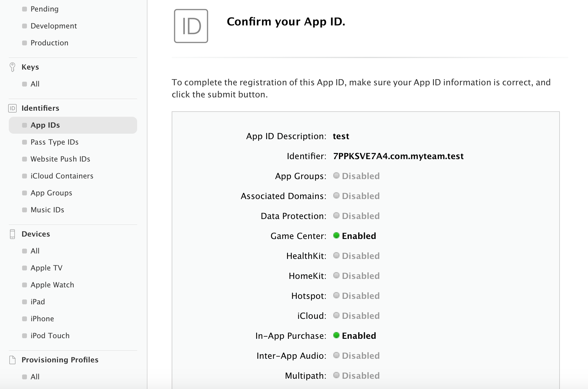
Task: Click the large ID icon beside heading
Action: pos(191,26)
